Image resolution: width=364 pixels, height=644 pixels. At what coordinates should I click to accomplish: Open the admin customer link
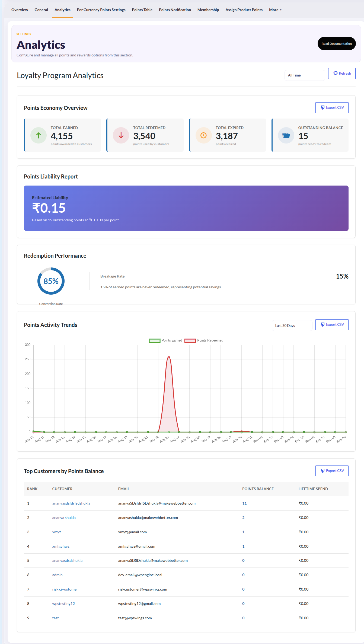click(58, 575)
